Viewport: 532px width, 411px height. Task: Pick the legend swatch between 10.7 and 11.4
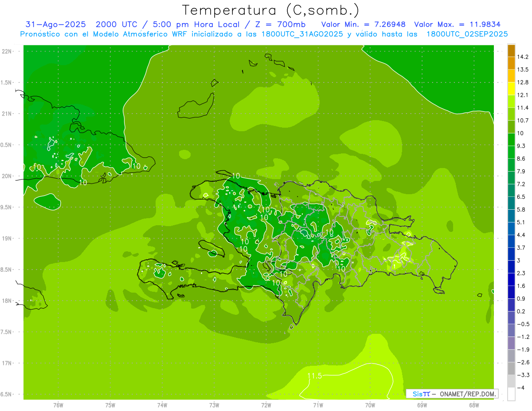coord(511,114)
